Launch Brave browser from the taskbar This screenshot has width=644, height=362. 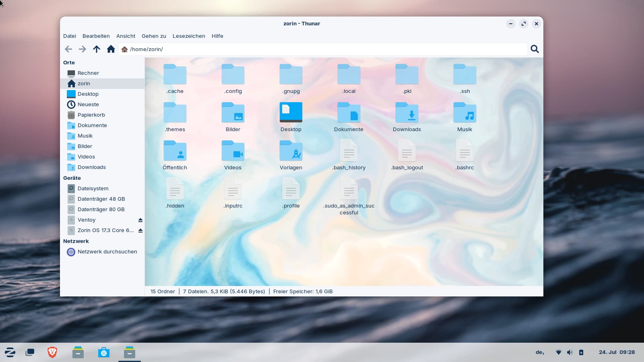(52, 352)
